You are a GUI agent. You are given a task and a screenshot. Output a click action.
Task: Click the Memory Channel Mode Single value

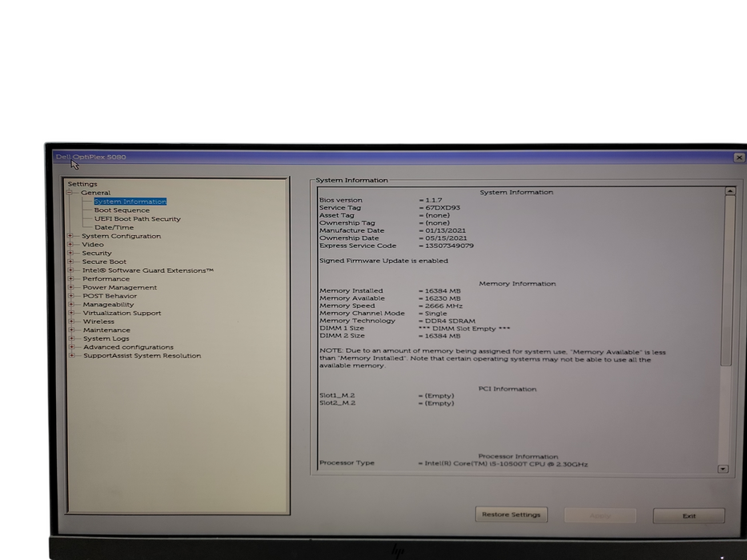436,314
